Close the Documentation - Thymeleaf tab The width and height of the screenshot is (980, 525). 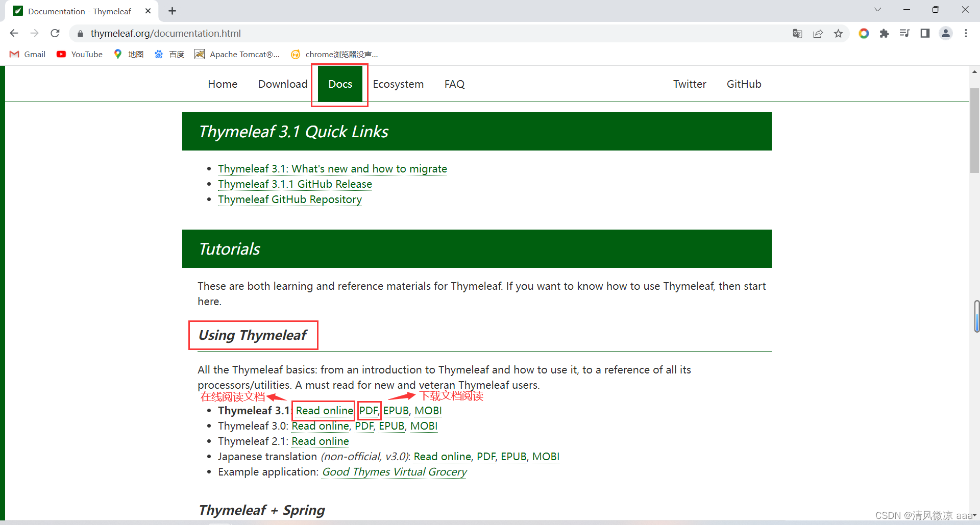(x=148, y=11)
